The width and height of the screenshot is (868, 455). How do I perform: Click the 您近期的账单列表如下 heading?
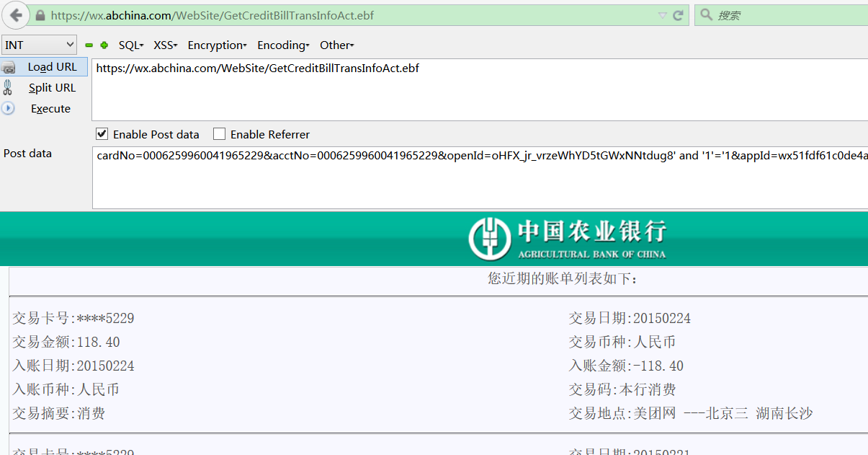(x=563, y=278)
